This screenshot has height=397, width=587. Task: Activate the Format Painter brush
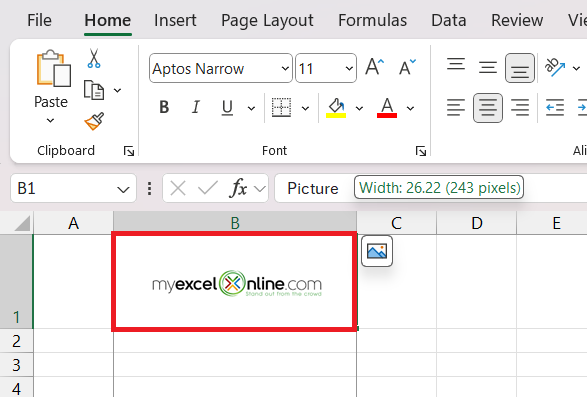click(94, 121)
